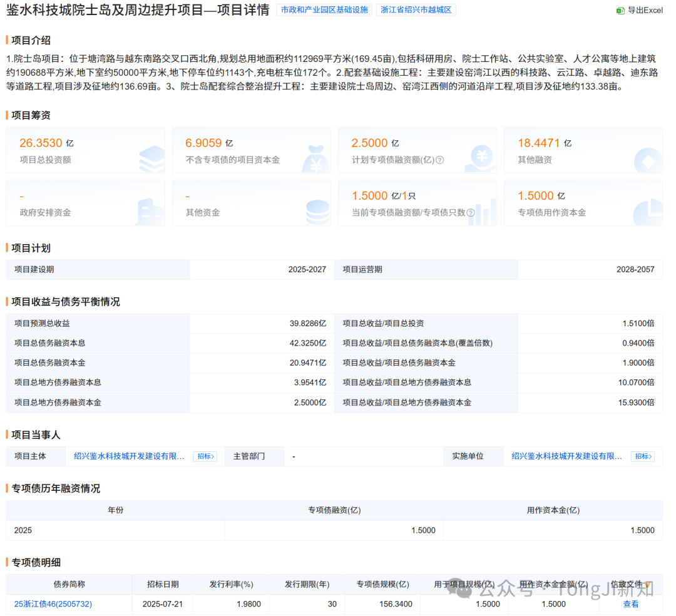Click the 2025 year row cell
The width and height of the screenshot is (676, 616).
point(115,530)
